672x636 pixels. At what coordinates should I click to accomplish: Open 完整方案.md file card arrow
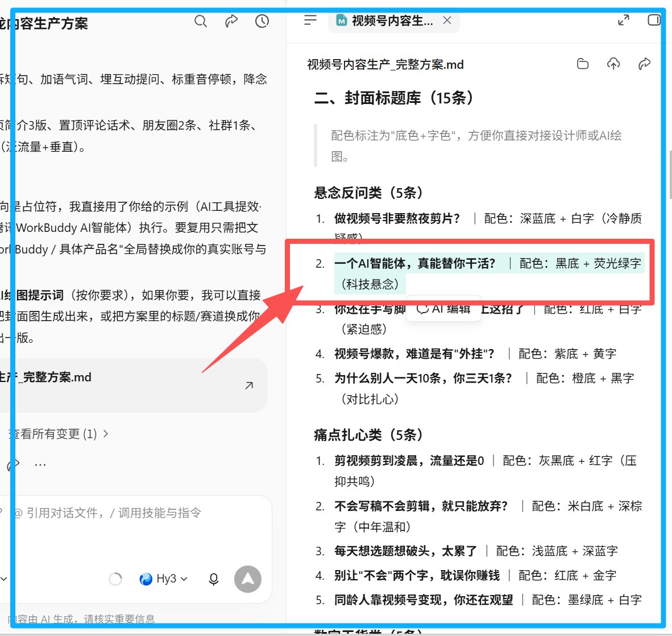tap(249, 385)
